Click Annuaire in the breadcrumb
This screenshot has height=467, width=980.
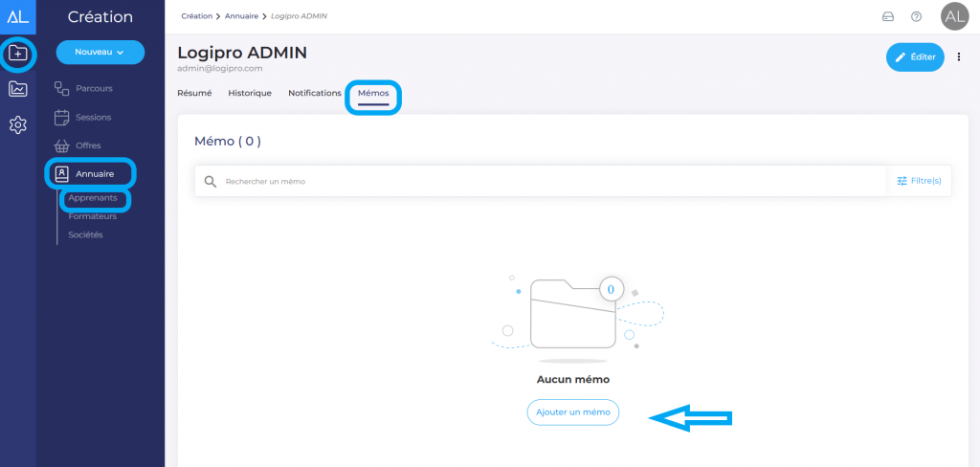242,16
